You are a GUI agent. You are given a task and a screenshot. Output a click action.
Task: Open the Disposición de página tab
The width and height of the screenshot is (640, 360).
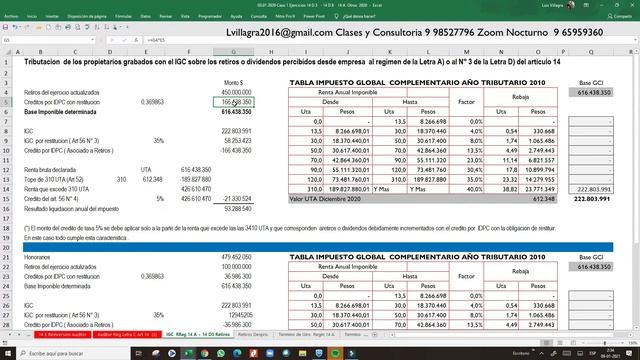click(x=87, y=16)
